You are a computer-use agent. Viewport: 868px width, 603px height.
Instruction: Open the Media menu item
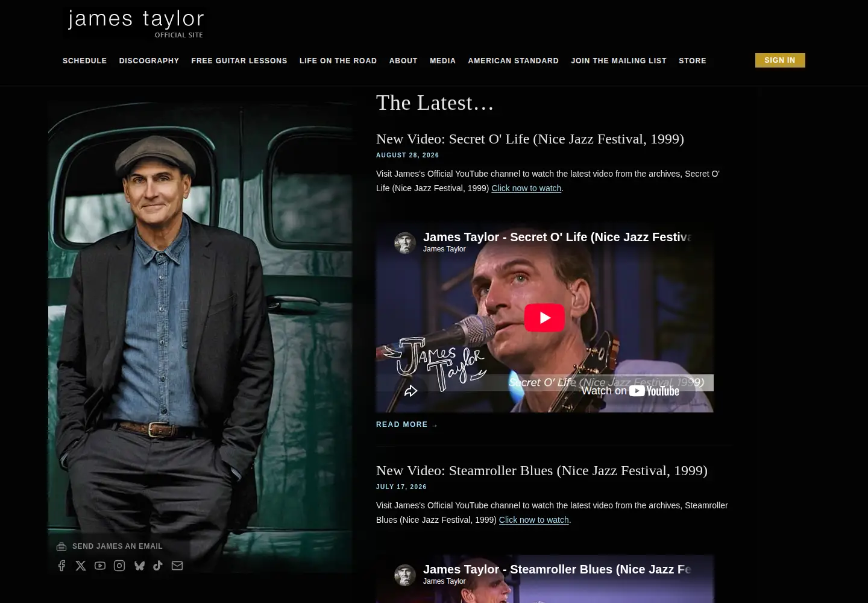tap(442, 61)
